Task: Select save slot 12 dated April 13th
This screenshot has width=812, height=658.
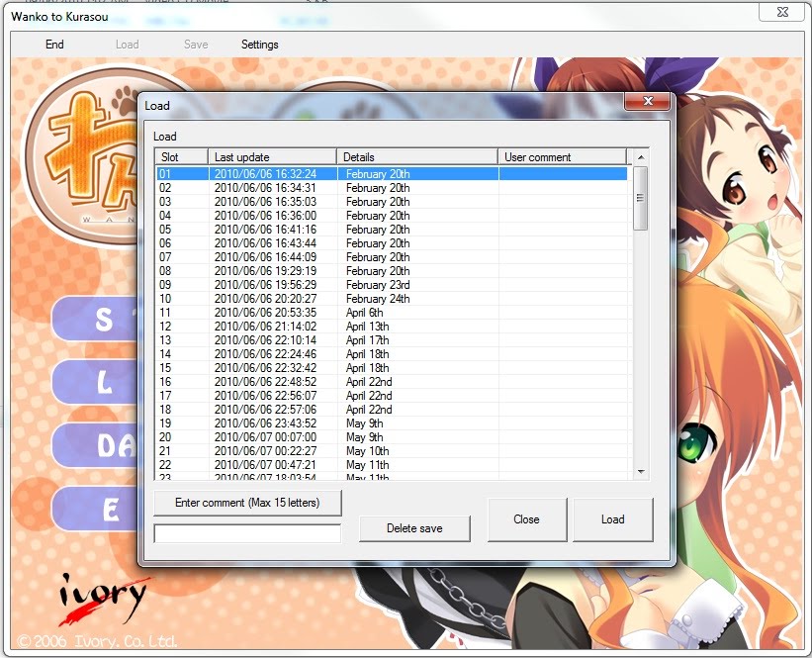Action: pyautogui.click(x=392, y=327)
